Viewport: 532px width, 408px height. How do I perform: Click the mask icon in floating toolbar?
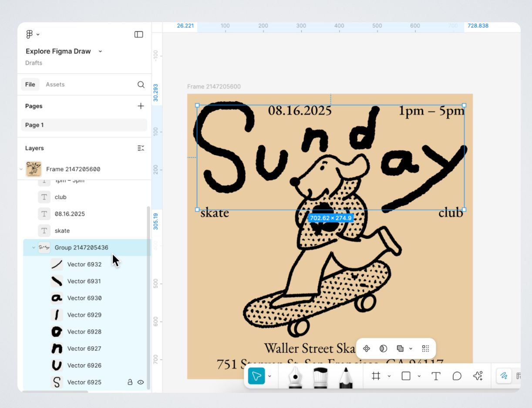(383, 348)
